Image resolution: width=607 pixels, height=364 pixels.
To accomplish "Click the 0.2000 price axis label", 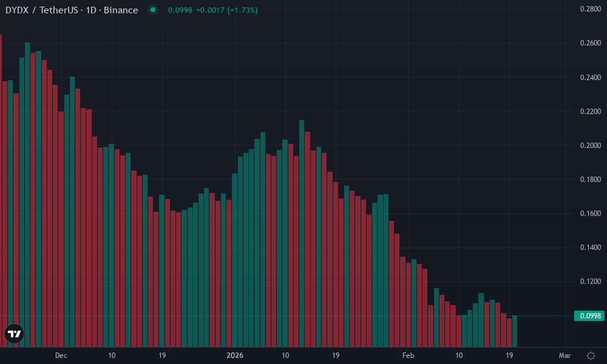I will pos(591,146).
